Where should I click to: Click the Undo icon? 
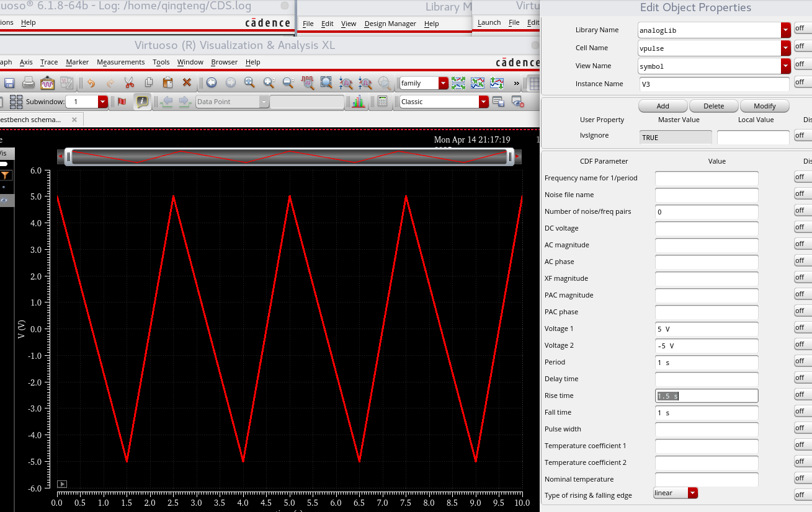point(92,82)
